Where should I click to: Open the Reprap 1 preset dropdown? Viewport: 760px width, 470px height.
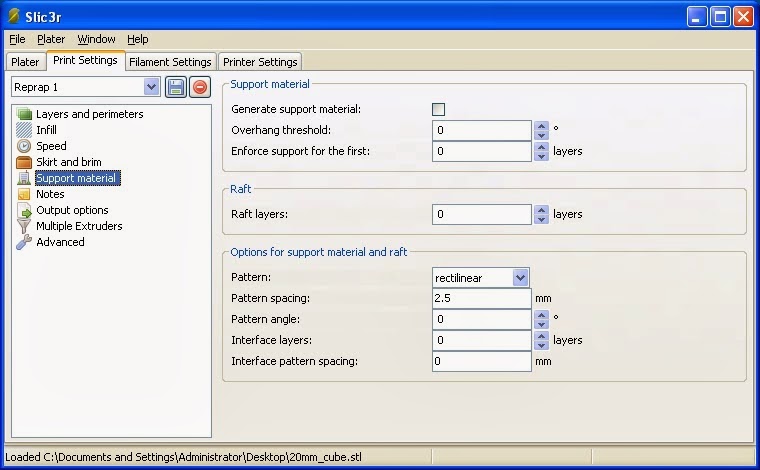click(x=152, y=87)
